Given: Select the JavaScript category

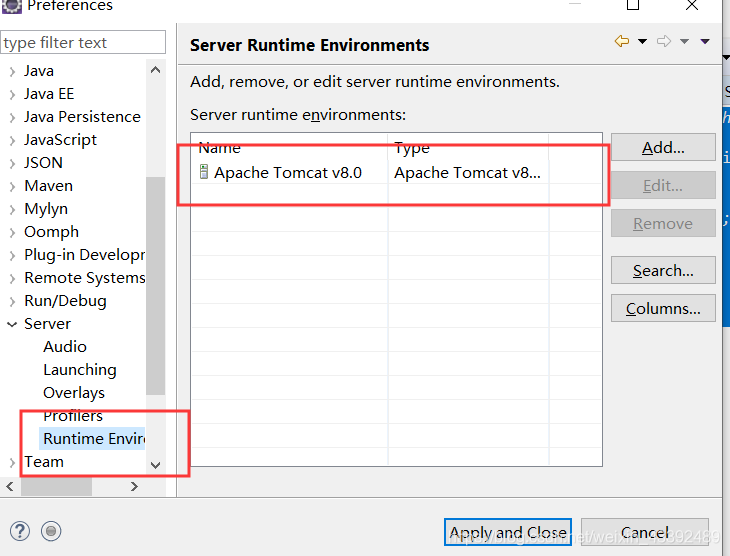Looking at the screenshot, I should pyautogui.click(x=61, y=140).
